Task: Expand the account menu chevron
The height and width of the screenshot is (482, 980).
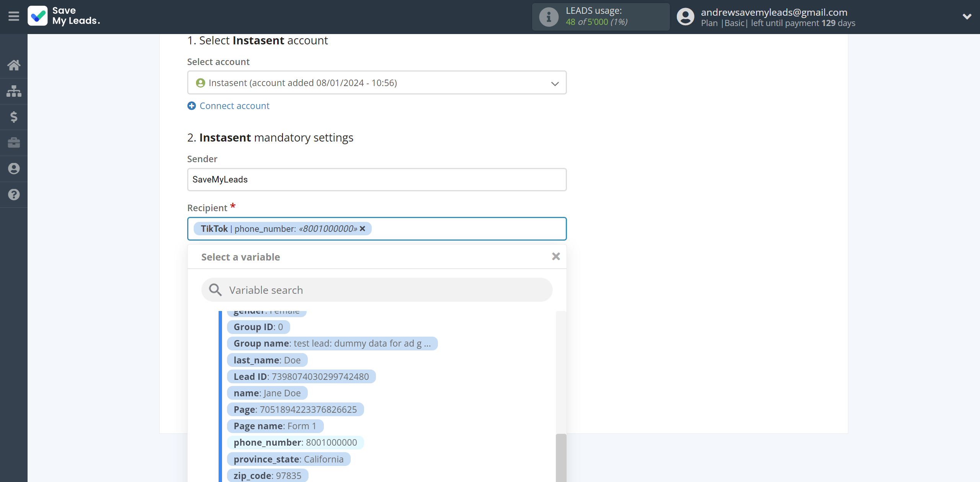Action: point(967,16)
